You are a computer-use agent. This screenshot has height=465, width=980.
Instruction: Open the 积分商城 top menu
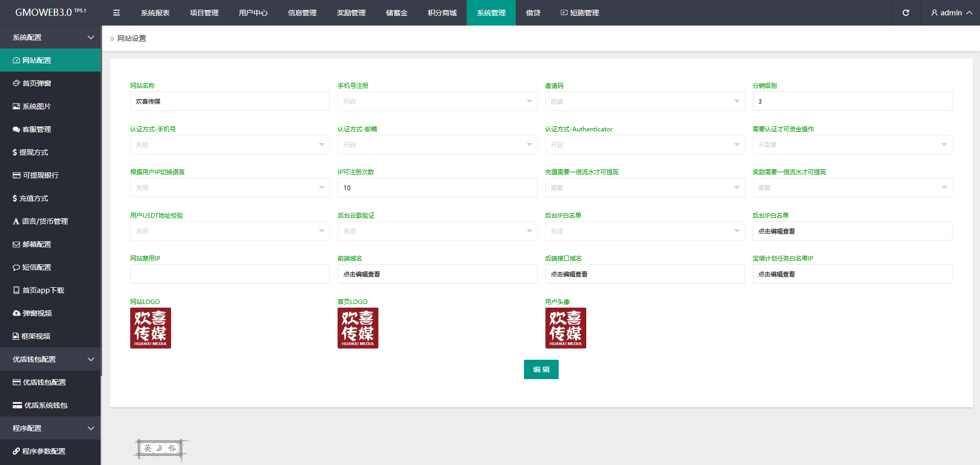[442, 13]
